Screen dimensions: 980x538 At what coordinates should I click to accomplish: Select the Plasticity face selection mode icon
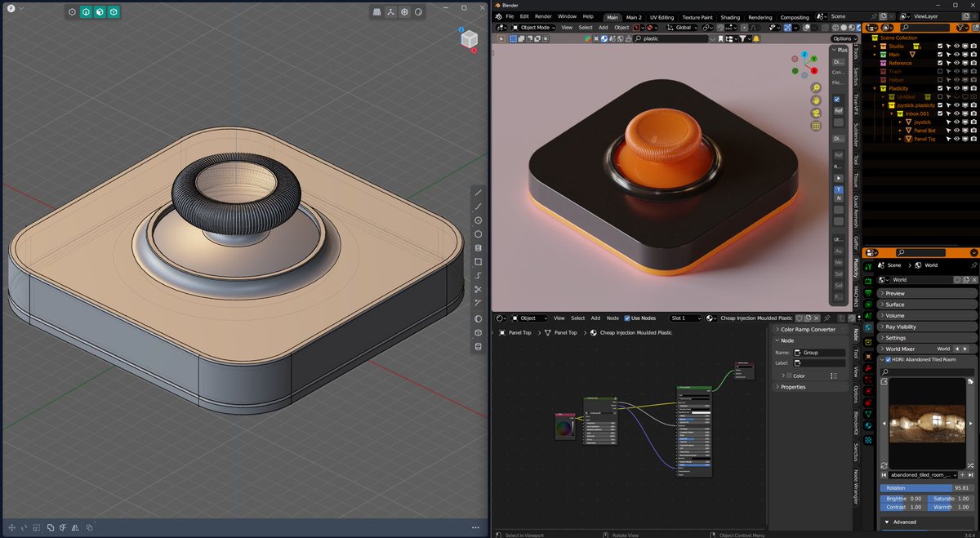(x=100, y=12)
